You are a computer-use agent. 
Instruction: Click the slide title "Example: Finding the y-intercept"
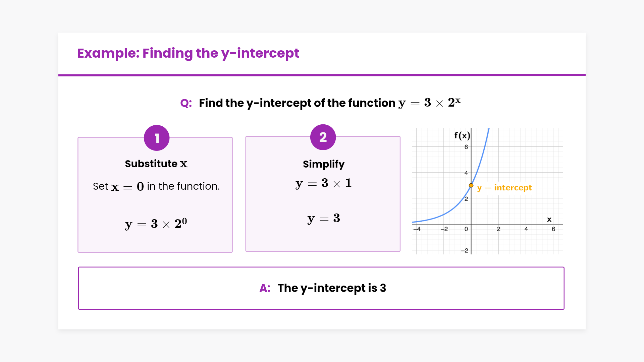pos(188,53)
